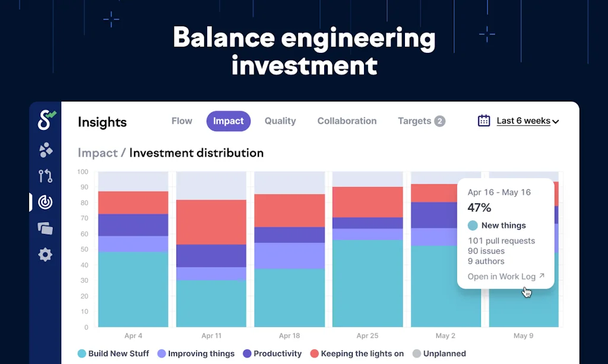The height and width of the screenshot is (364, 608).
Task: Click the Swarmia logo in sidebar
Action: (46, 120)
